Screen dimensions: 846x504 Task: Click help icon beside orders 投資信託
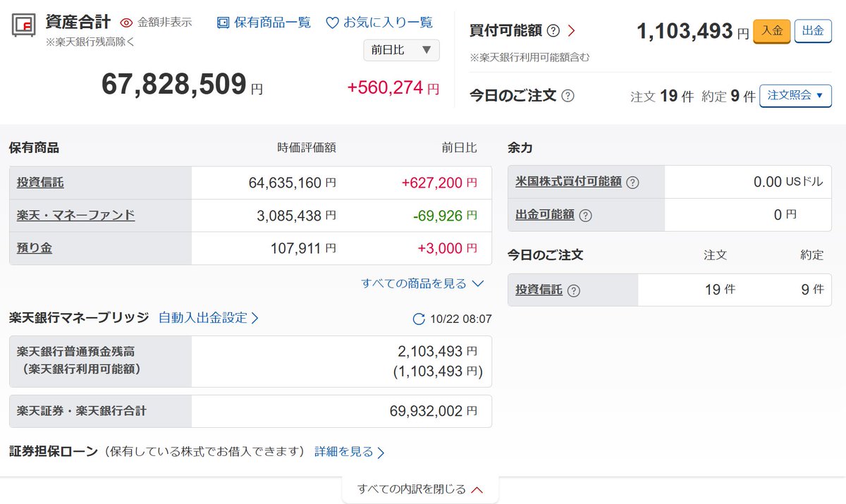[573, 290]
